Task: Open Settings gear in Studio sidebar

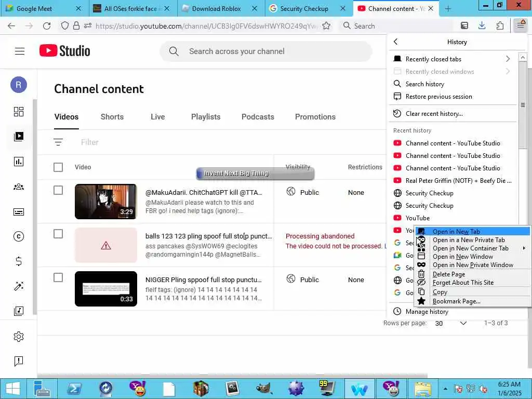Action: point(19,337)
